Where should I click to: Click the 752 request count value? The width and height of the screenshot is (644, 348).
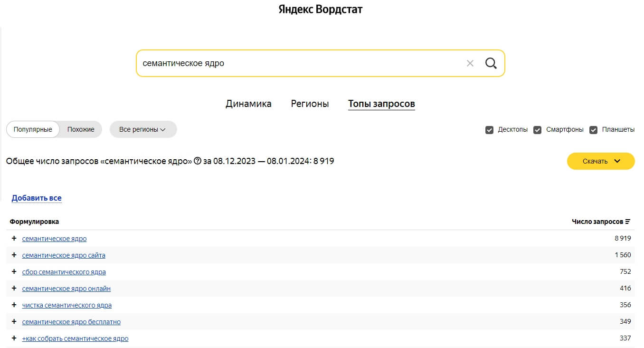(x=625, y=271)
